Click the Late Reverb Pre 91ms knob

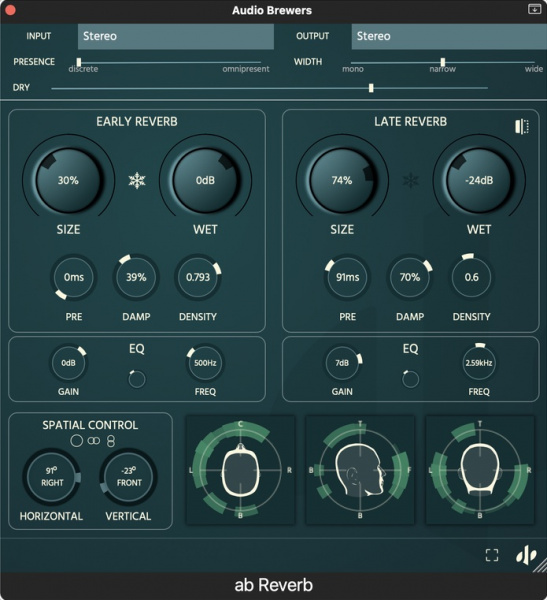(347, 277)
